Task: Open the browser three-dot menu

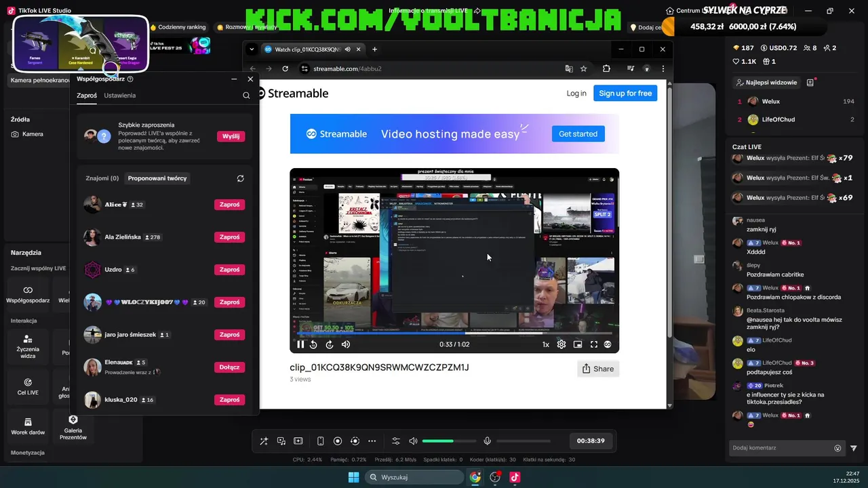Action: pyautogui.click(x=663, y=68)
